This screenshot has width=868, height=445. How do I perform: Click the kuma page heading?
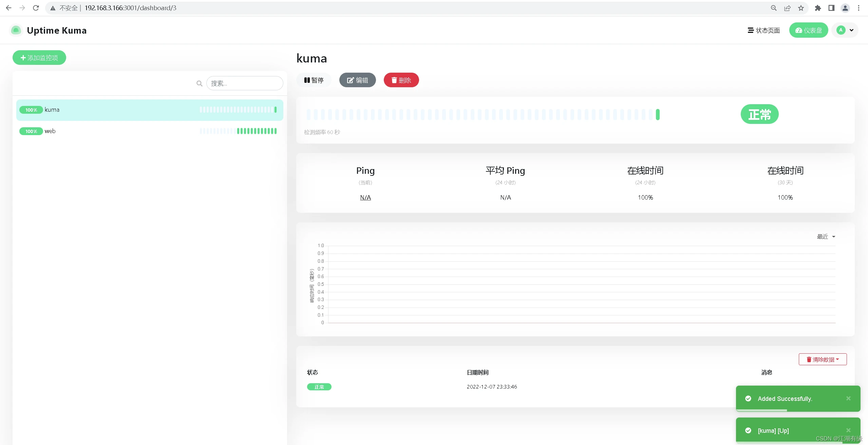(x=312, y=58)
